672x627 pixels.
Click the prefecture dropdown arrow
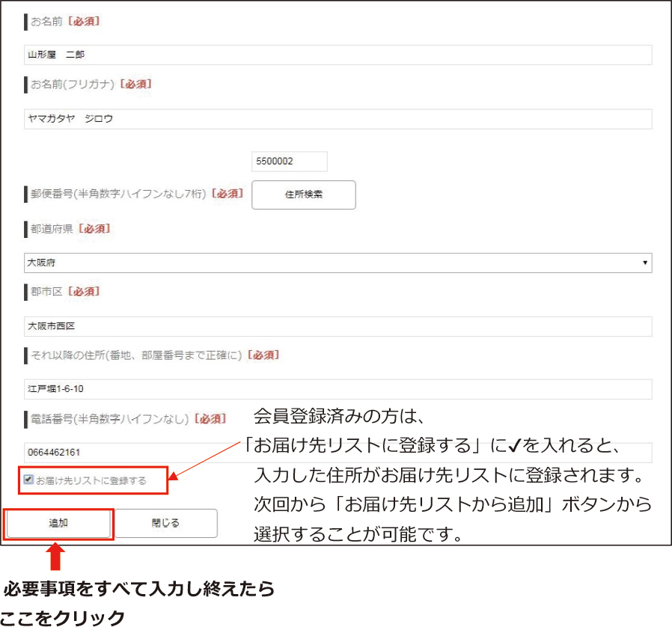click(x=645, y=263)
